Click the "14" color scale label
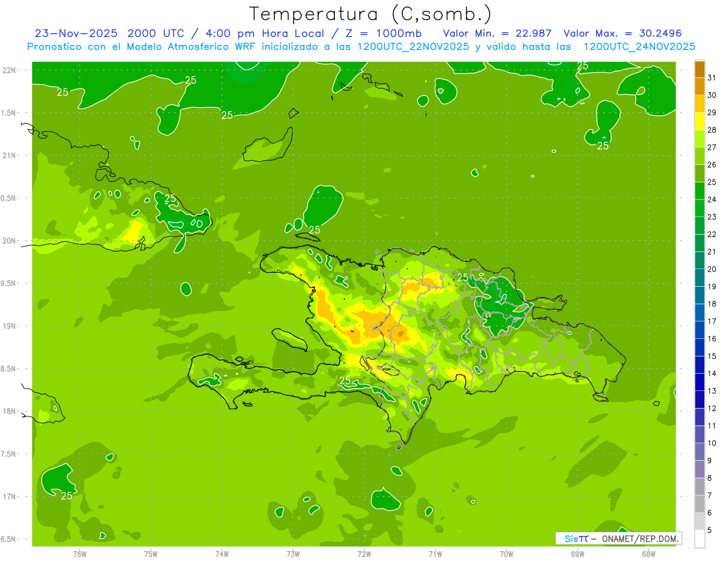Viewport: 728px width, 562px height. pyautogui.click(x=712, y=373)
